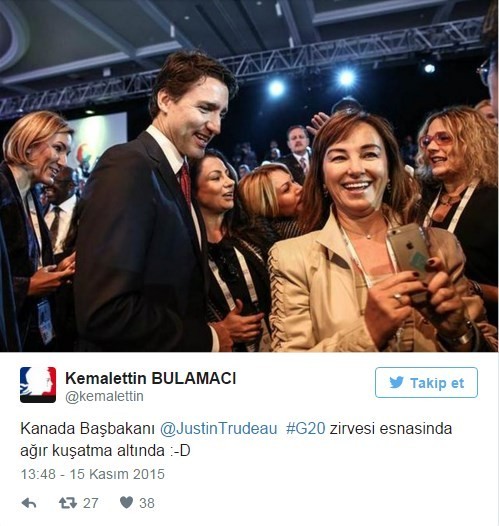
Task: Click the Twitter bird icon in Takip et
Action: point(397,382)
